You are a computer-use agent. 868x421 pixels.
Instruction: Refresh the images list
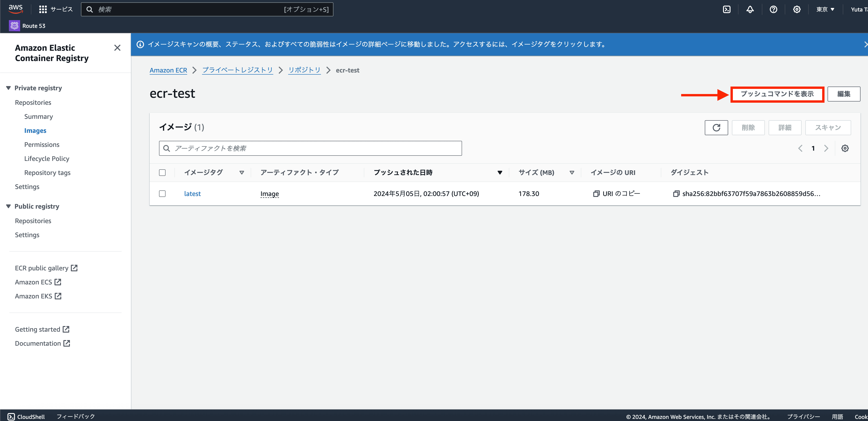[716, 128]
